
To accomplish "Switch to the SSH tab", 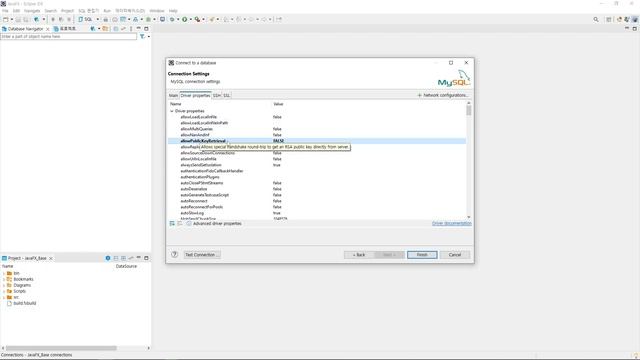I will pos(216,95).
